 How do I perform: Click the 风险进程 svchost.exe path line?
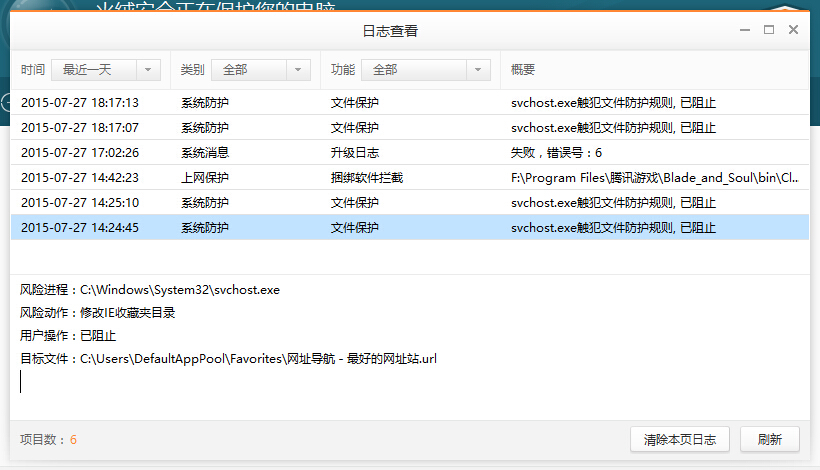click(x=150, y=290)
